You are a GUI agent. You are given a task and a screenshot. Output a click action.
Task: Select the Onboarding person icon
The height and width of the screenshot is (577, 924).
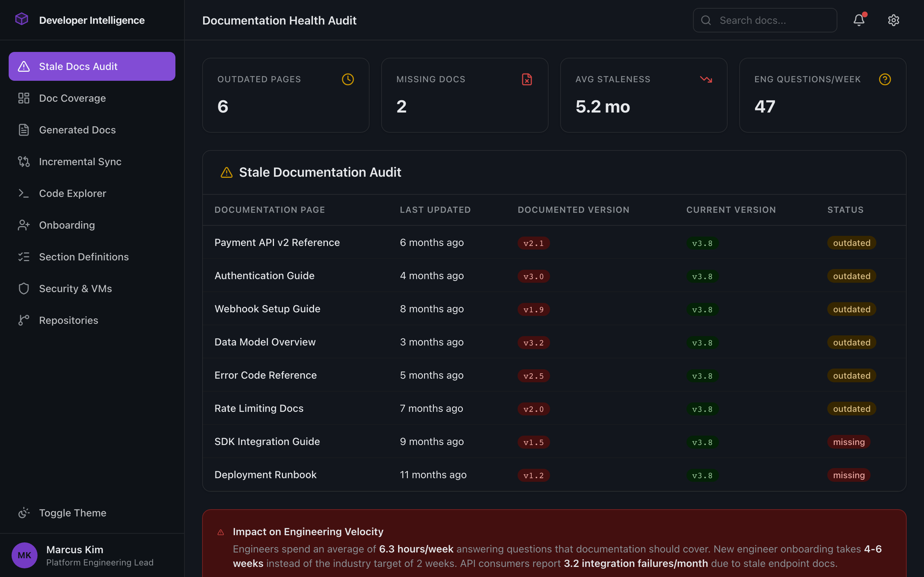tap(24, 225)
